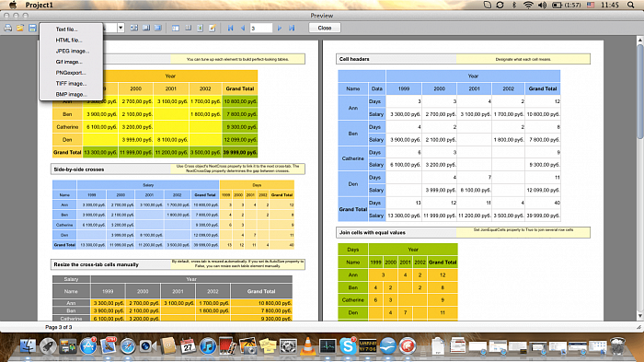This screenshot has width=644, height=362.
Task: Click the page number input field
Action: [x=261, y=28]
